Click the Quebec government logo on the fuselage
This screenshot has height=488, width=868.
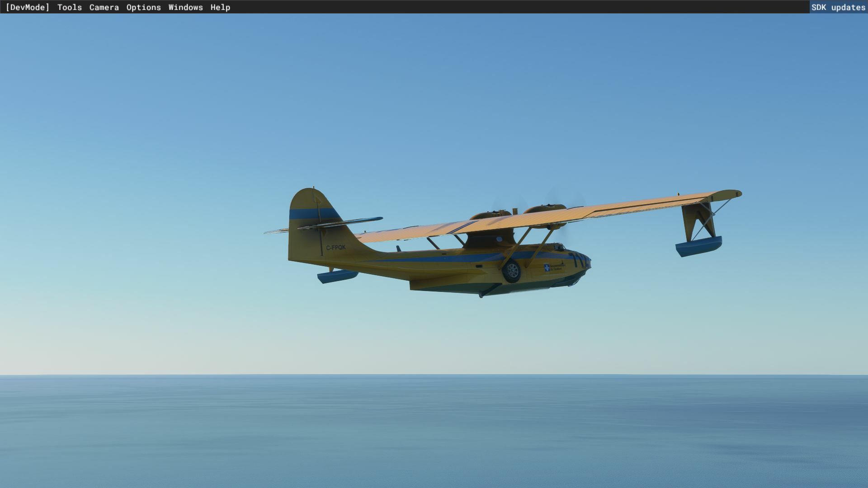[547, 268]
